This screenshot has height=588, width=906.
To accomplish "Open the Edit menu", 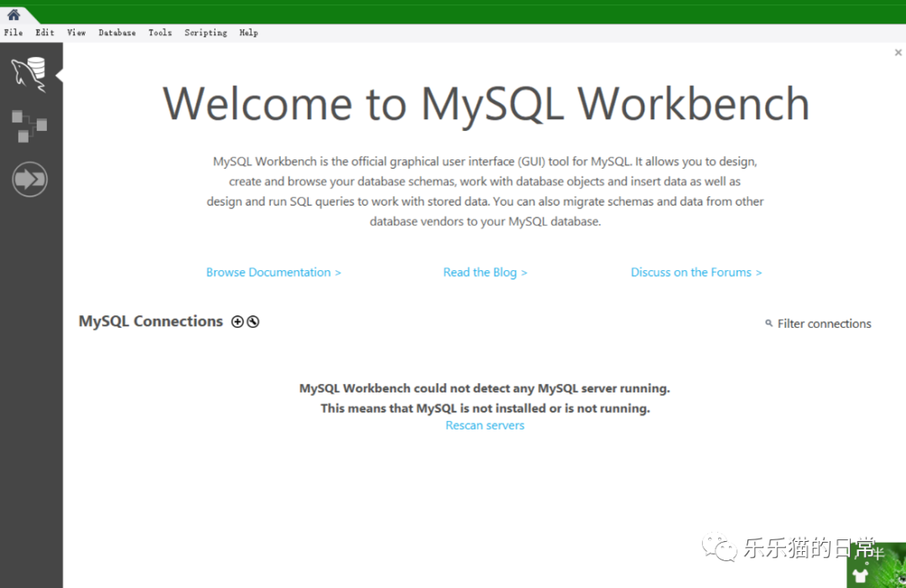I will tap(44, 33).
